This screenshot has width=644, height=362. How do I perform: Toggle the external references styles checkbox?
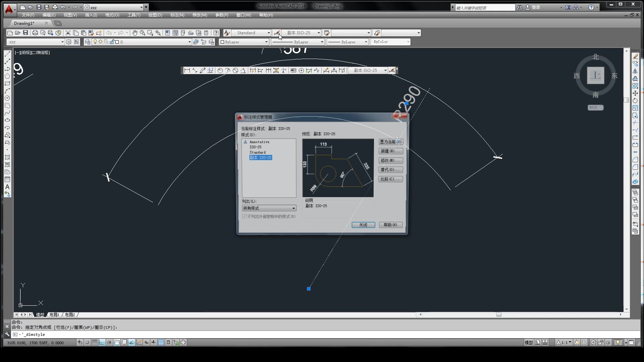245,217
